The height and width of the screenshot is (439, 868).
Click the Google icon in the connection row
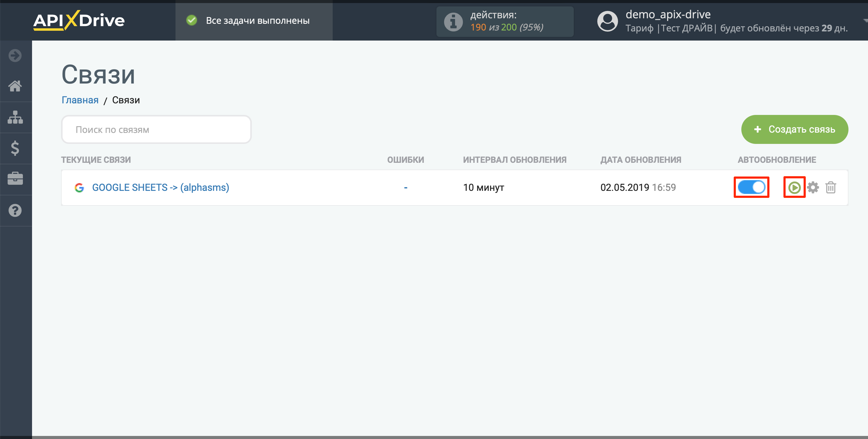pos(79,187)
